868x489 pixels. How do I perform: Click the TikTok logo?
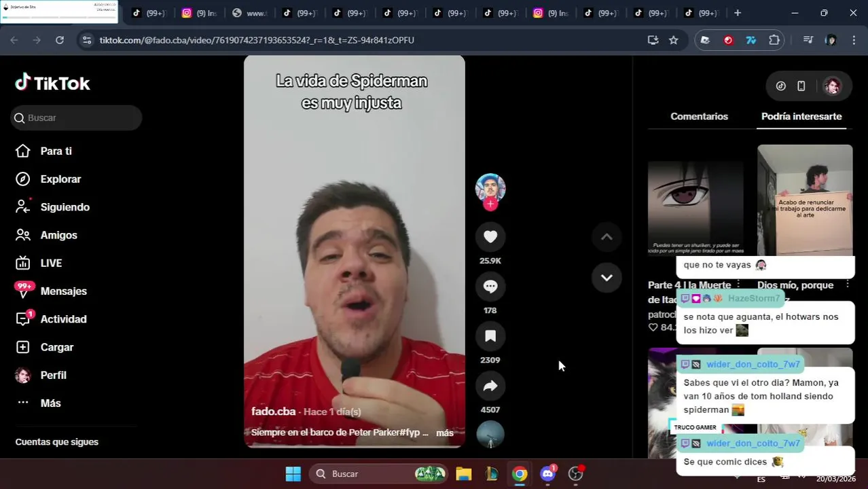pos(52,83)
